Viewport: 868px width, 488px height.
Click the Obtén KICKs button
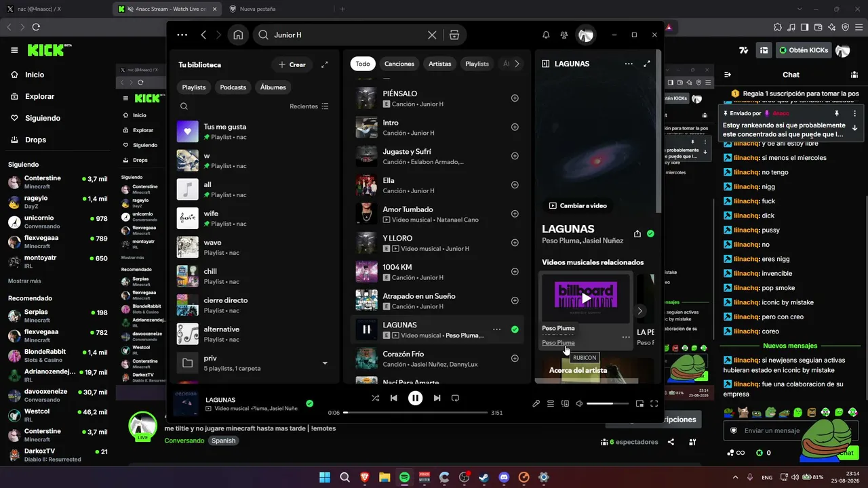pyautogui.click(x=804, y=50)
